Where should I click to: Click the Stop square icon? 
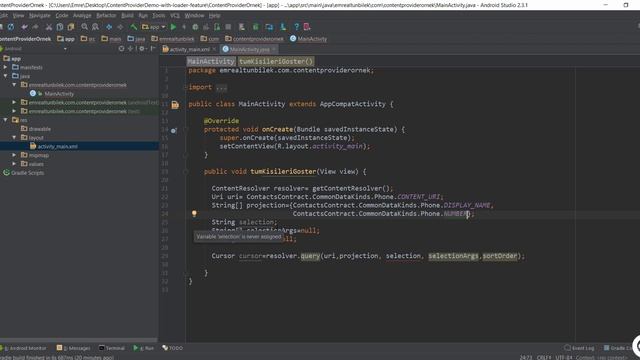tap(228, 27)
